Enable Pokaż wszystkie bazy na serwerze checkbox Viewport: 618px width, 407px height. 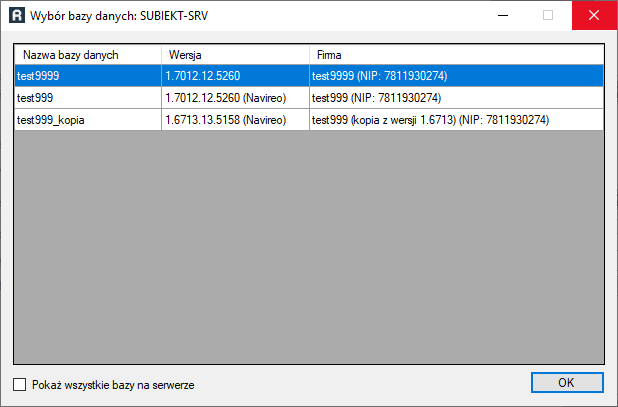pyautogui.click(x=20, y=385)
